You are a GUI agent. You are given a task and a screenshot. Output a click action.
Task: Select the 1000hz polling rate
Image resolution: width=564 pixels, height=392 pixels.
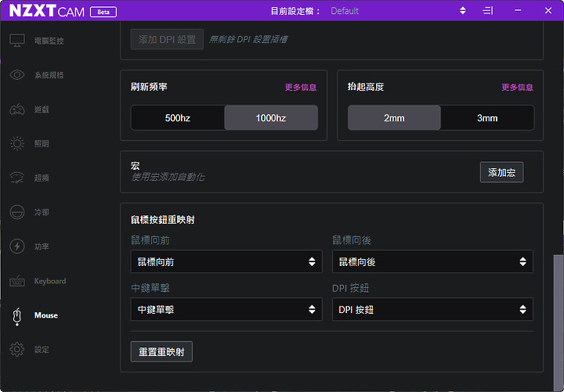coord(271,118)
